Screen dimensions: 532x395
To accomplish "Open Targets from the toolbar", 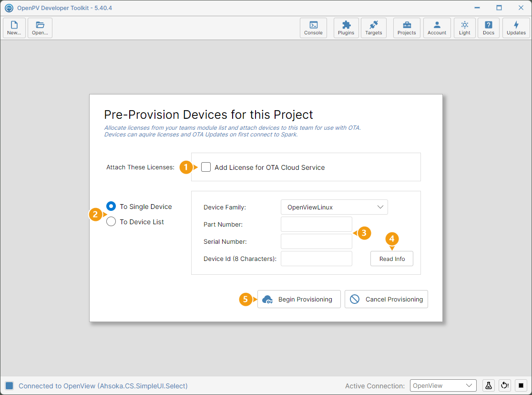I will click(374, 28).
